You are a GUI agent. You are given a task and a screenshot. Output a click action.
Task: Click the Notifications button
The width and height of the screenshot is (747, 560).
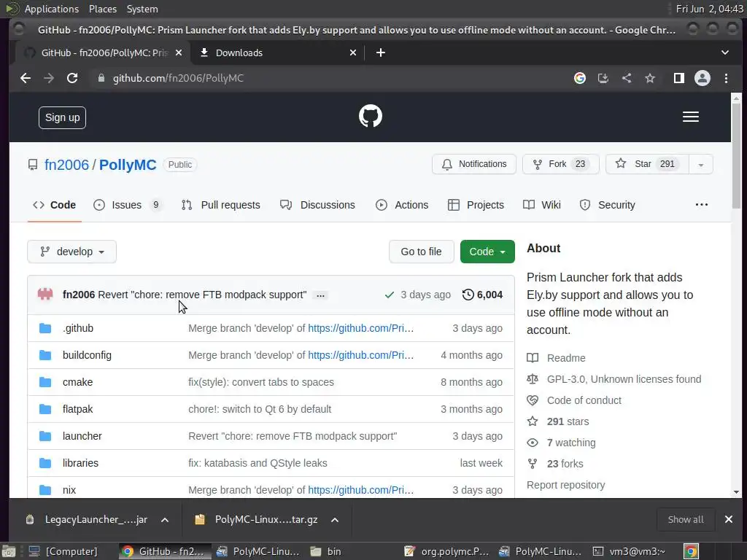[x=474, y=164]
